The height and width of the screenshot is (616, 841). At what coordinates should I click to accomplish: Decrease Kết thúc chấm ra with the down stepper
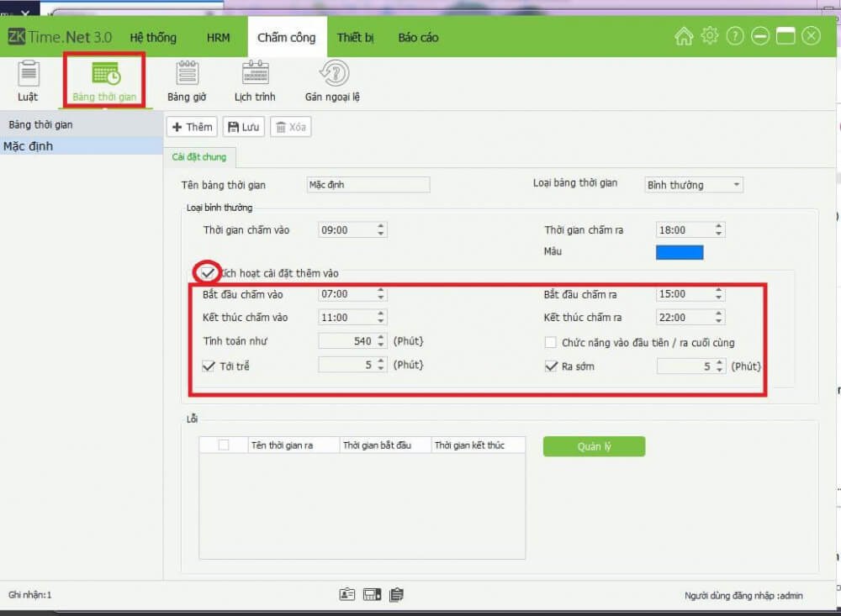tap(718, 321)
